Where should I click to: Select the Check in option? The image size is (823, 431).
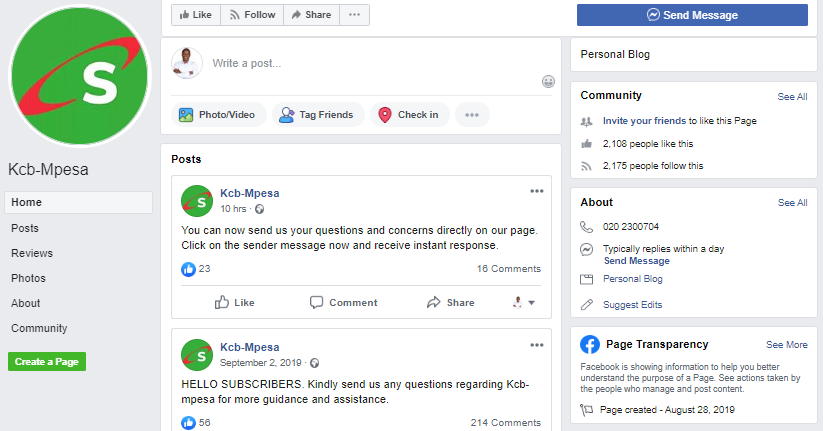(x=409, y=114)
